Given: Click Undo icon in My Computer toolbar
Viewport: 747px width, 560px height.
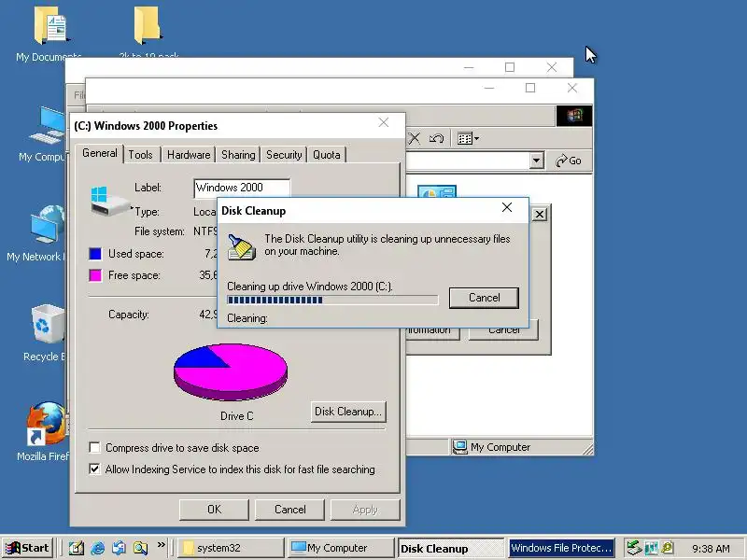Looking at the screenshot, I should (436, 138).
